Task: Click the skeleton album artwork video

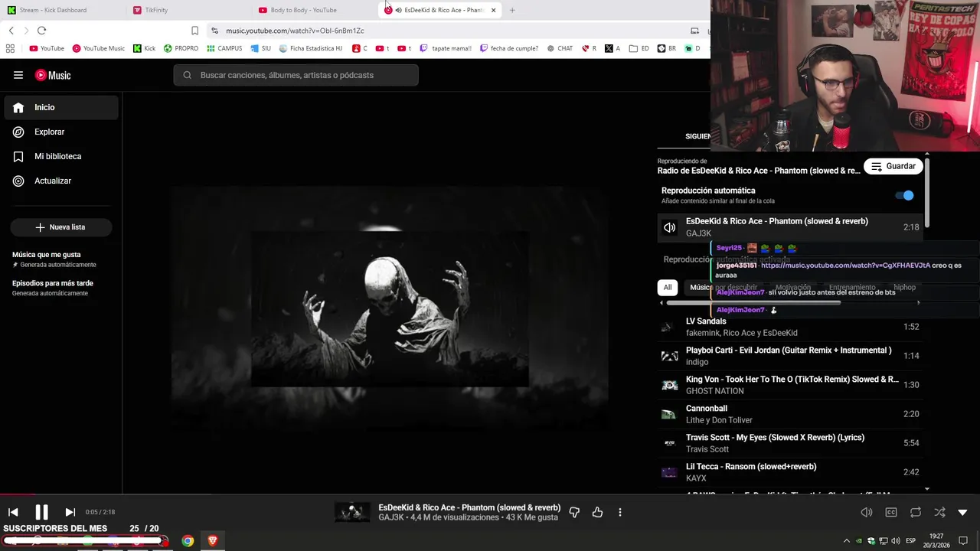Action: pyautogui.click(x=390, y=309)
